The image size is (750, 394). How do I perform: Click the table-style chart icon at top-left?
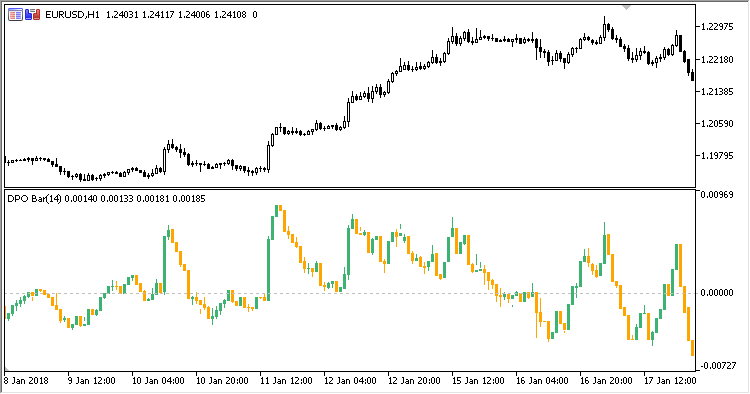(x=15, y=15)
